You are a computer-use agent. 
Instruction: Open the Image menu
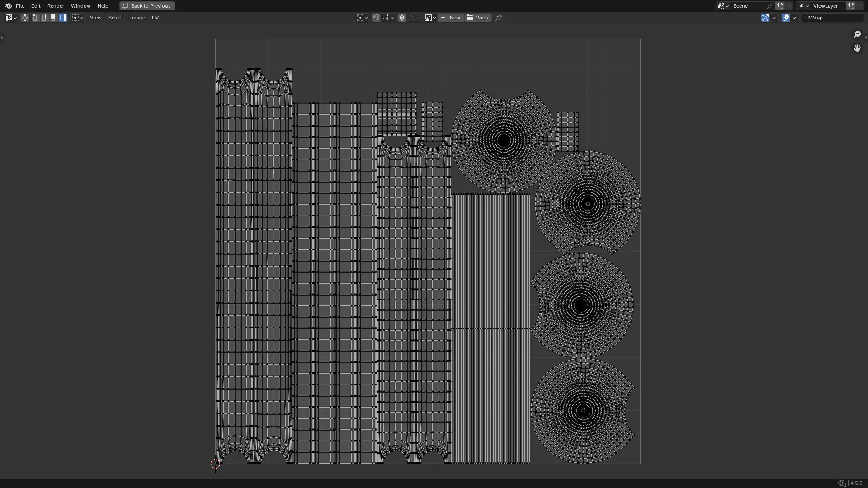pyautogui.click(x=137, y=18)
